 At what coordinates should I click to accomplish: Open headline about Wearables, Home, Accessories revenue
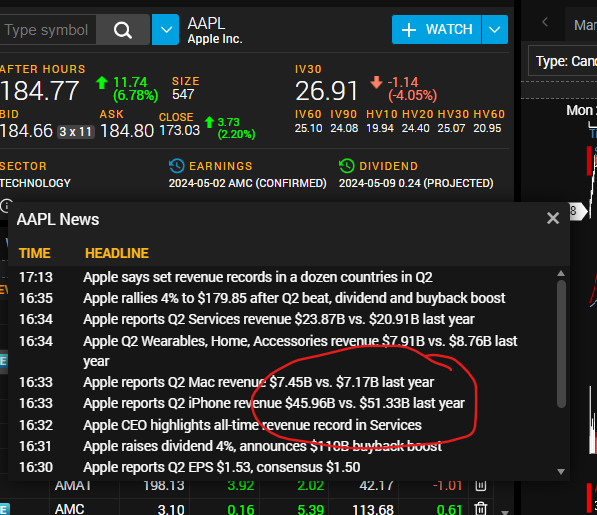300,351
